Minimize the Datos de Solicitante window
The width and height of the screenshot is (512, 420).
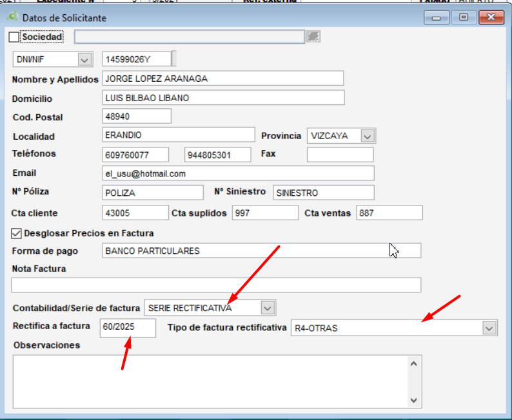pyautogui.click(x=437, y=18)
